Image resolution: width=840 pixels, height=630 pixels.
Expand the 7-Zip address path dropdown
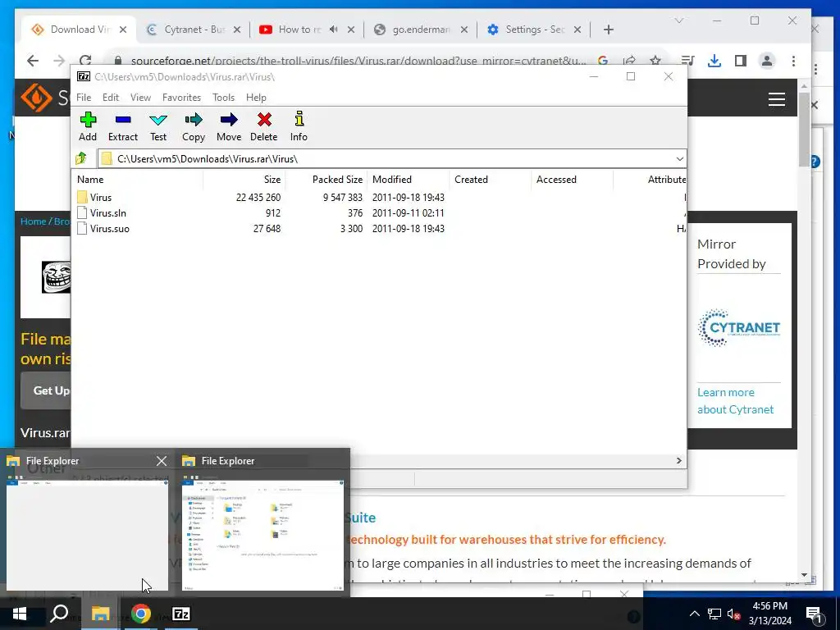(x=679, y=158)
